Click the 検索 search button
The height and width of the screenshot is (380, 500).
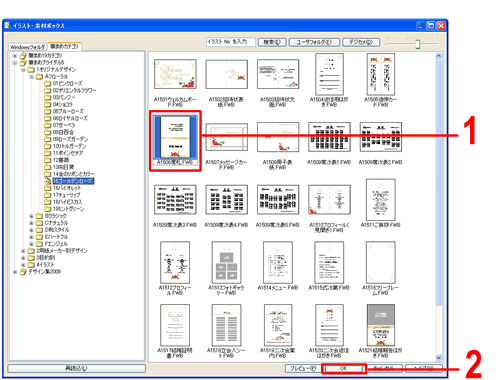coord(272,42)
